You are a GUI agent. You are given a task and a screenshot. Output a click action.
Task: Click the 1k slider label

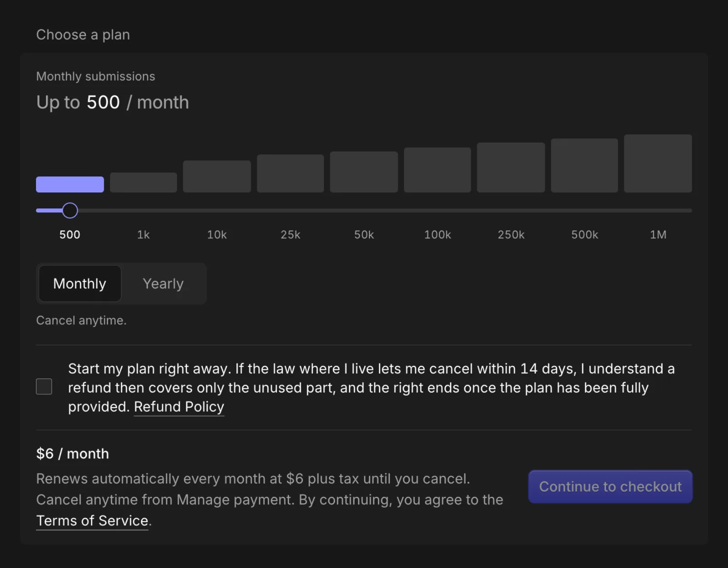click(143, 235)
